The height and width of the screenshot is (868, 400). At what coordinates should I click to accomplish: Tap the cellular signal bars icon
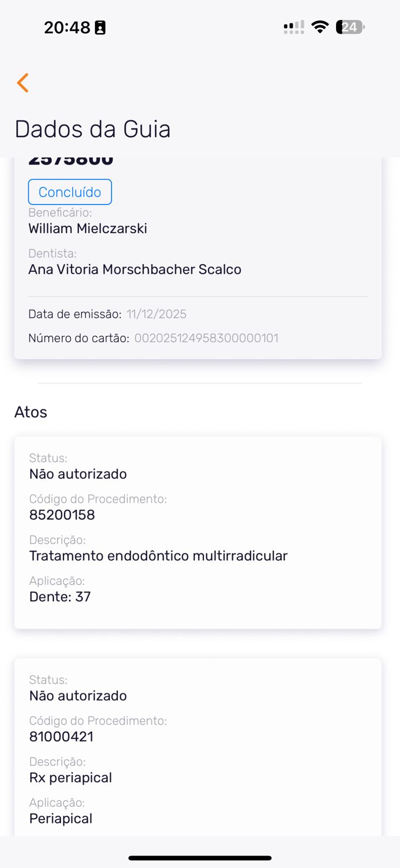click(294, 27)
